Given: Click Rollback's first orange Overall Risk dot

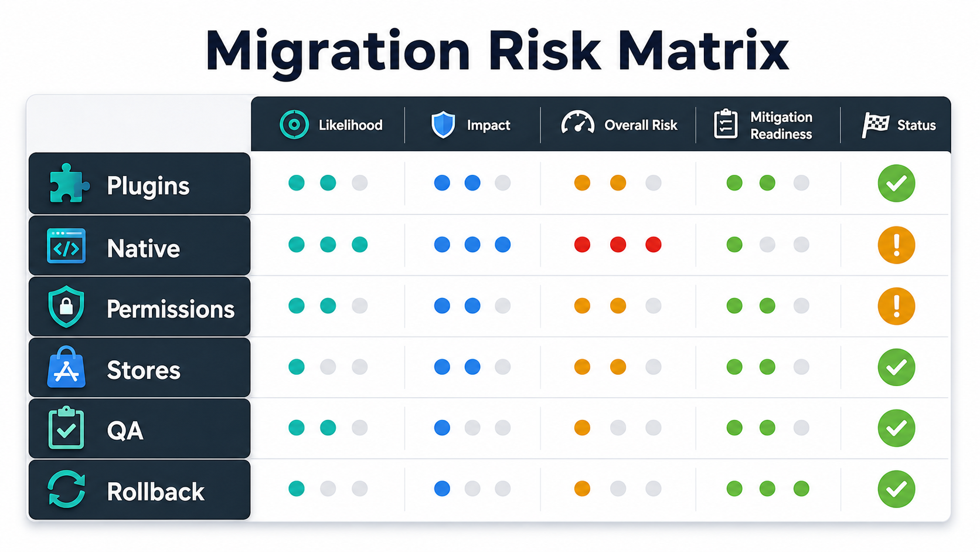Looking at the screenshot, I should (582, 489).
